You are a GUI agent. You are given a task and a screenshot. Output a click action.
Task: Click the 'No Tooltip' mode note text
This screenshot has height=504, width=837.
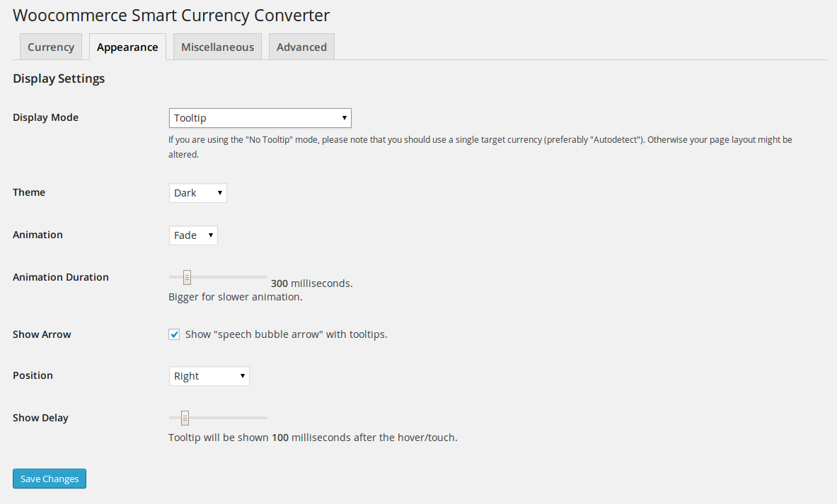(x=480, y=146)
